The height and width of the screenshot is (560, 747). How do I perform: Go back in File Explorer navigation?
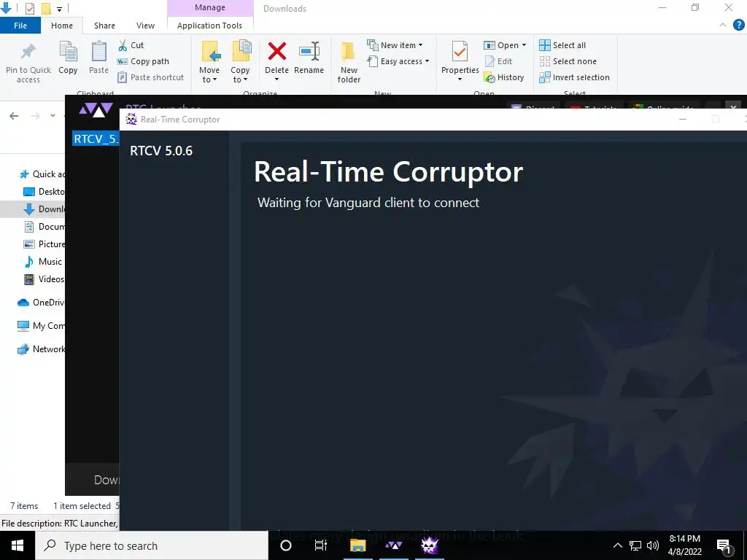pos(14,116)
